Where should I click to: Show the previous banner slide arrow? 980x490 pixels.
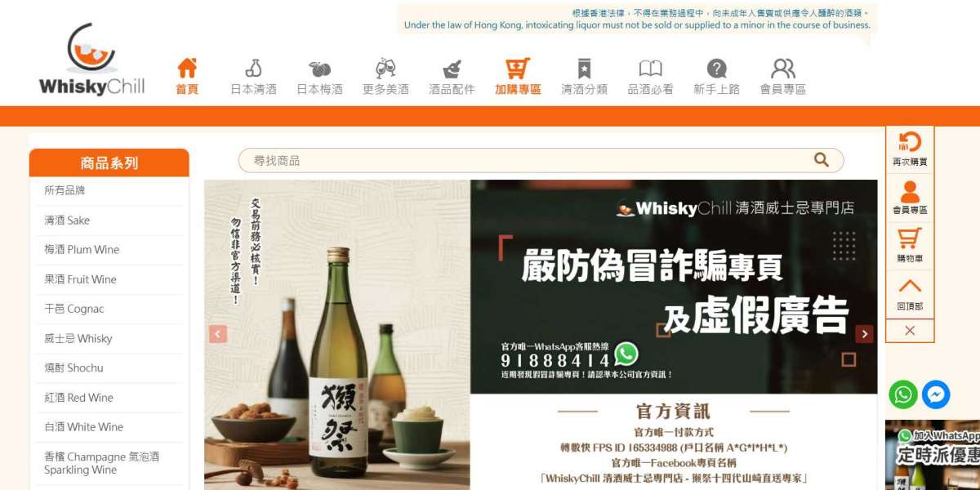[218, 334]
